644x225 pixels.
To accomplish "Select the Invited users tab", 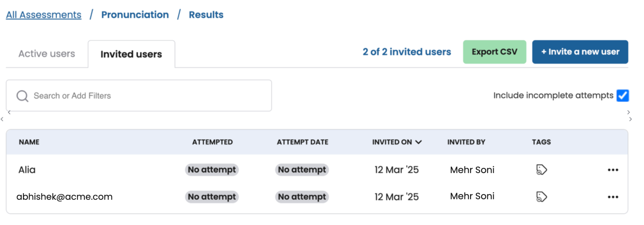I will 131,54.
